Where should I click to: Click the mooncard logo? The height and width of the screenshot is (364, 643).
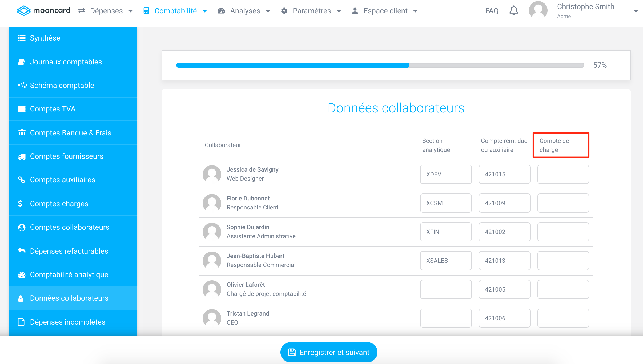point(44,11)
